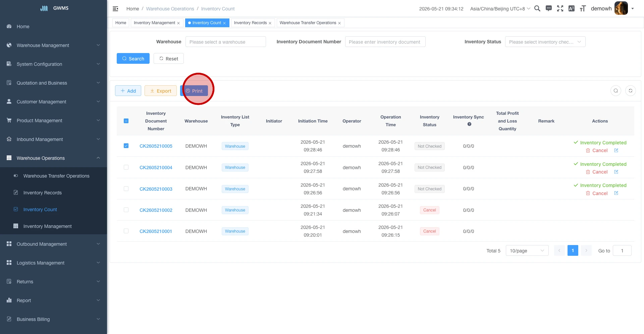Click the Reset button
This screenshot has width=644, height=334.
pos(169,58)
